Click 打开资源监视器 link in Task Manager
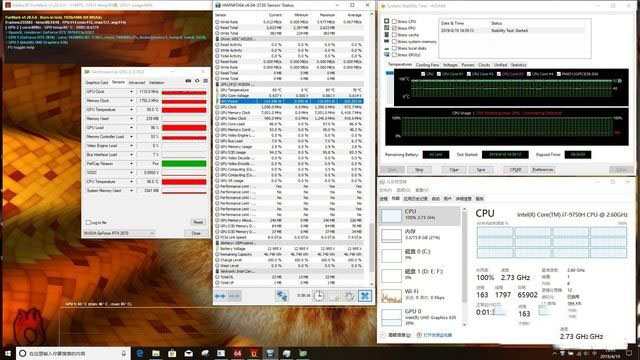The width and height of the screenshot is (640, 360). coord(438,335)
